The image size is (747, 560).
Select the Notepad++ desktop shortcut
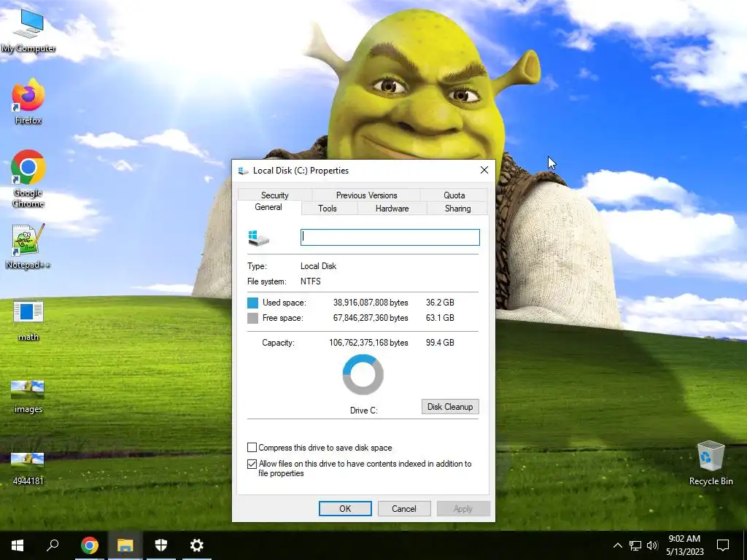coord(28,246)
